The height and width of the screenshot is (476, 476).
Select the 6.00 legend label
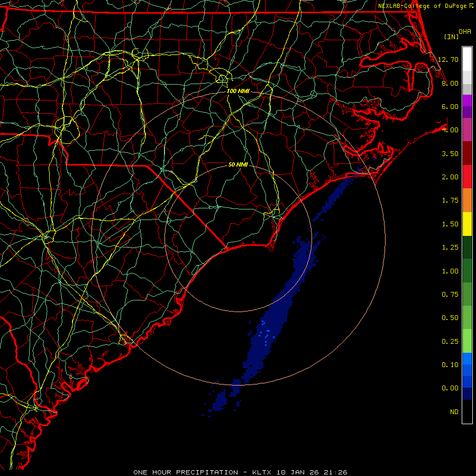click(450, 106)
